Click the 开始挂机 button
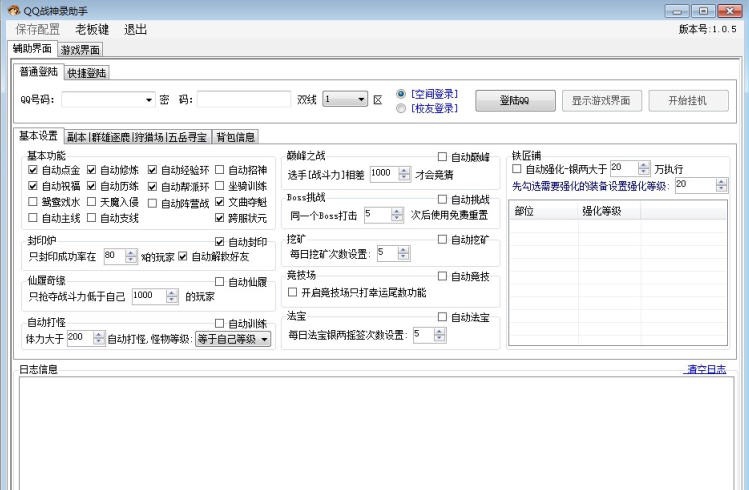Viewport: 749px width, 490px height. coord(688,101)
